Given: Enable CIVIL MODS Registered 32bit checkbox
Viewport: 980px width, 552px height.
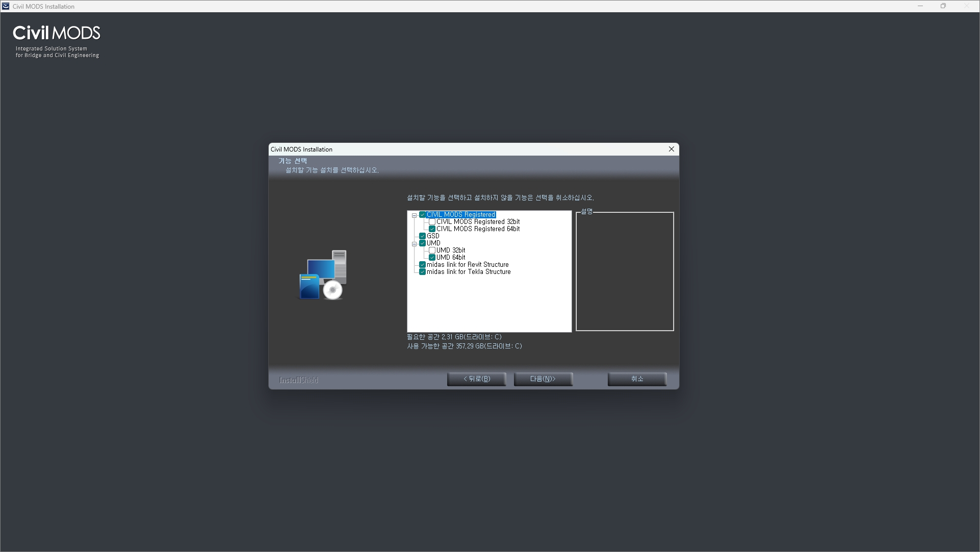Looking at the screenshot, I should tap(432, 222).
